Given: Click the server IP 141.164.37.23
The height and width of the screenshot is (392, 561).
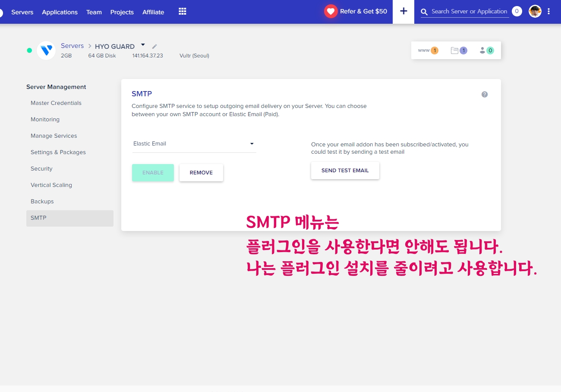Looking at the screenshot, I should [148, 56].
